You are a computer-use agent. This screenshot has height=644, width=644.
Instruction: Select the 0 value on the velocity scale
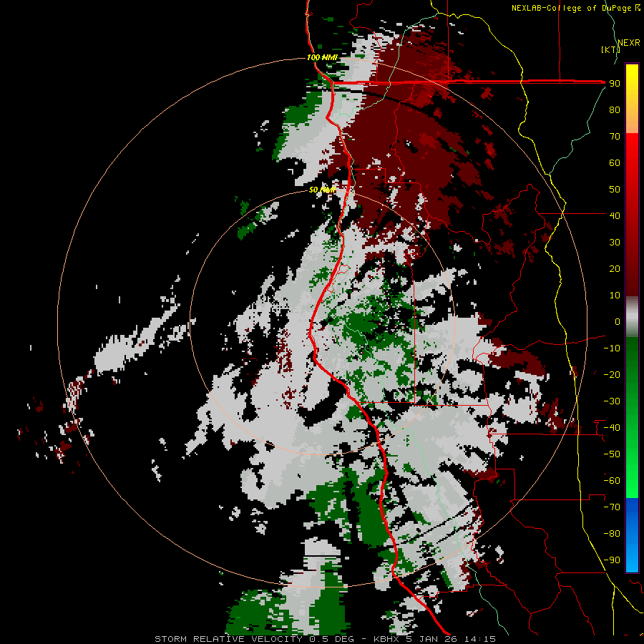coord(618,321)
